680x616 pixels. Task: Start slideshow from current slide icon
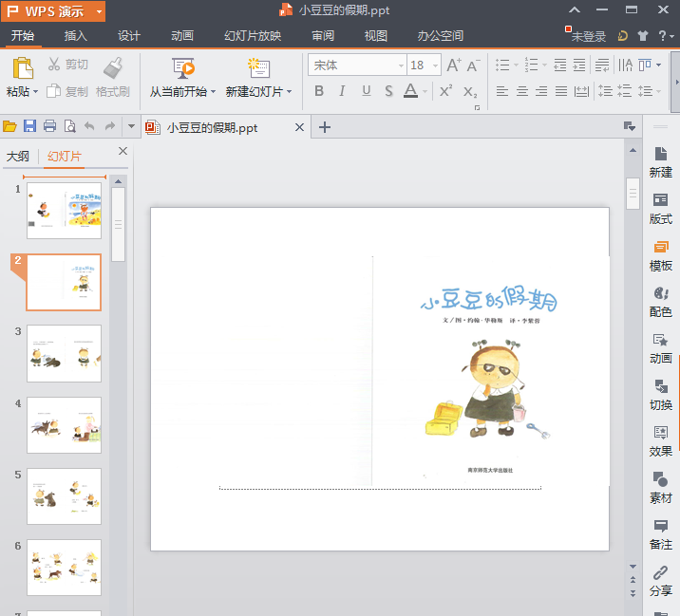(x=183, y=68)
